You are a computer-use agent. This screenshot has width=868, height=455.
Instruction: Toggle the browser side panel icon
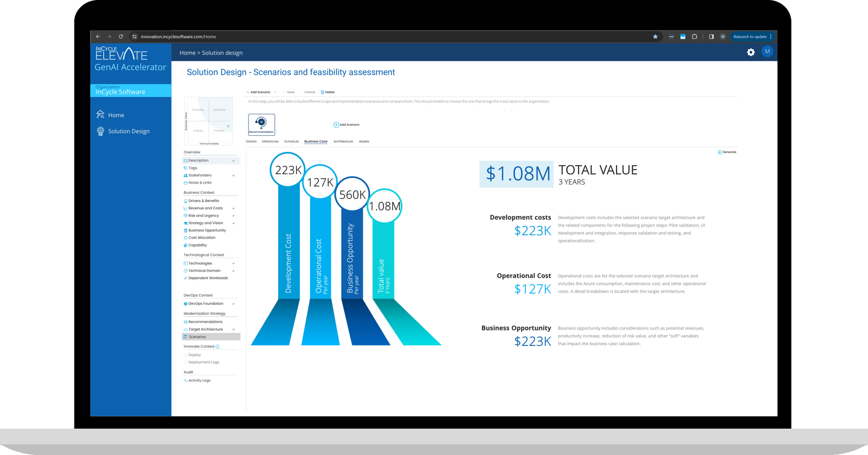tap(711, 37)
